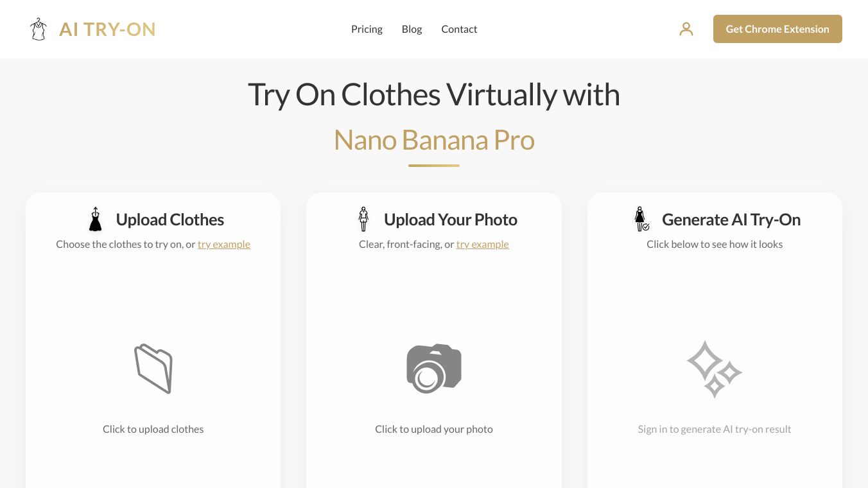
Task: Click the AI Try-On hanger logo icon
Action: tap(39, 29)
